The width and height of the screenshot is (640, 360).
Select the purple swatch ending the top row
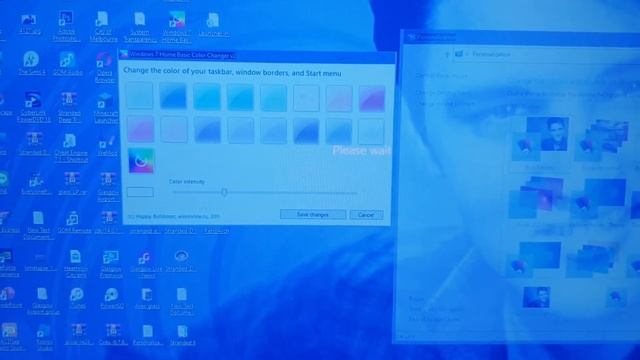click(372, 99)
